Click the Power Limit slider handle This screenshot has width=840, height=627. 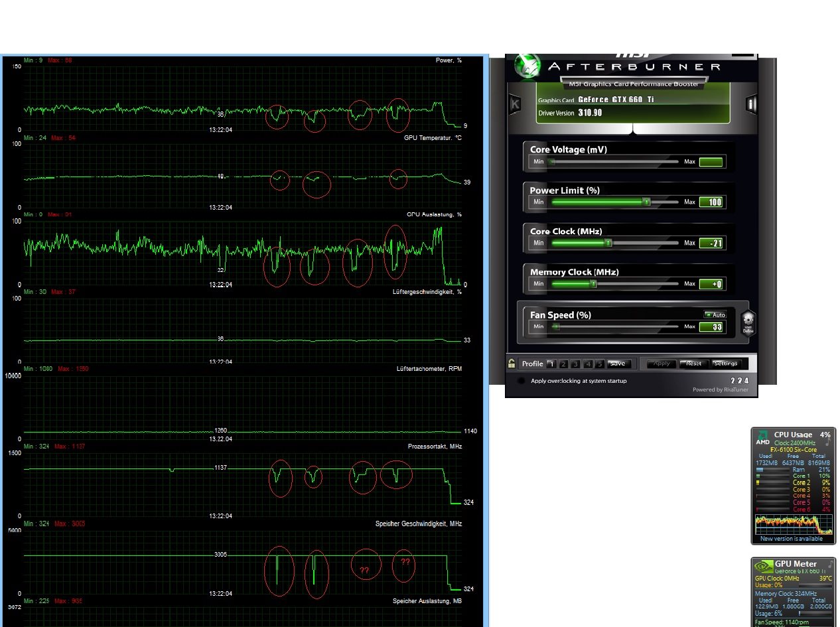(646, 202)
